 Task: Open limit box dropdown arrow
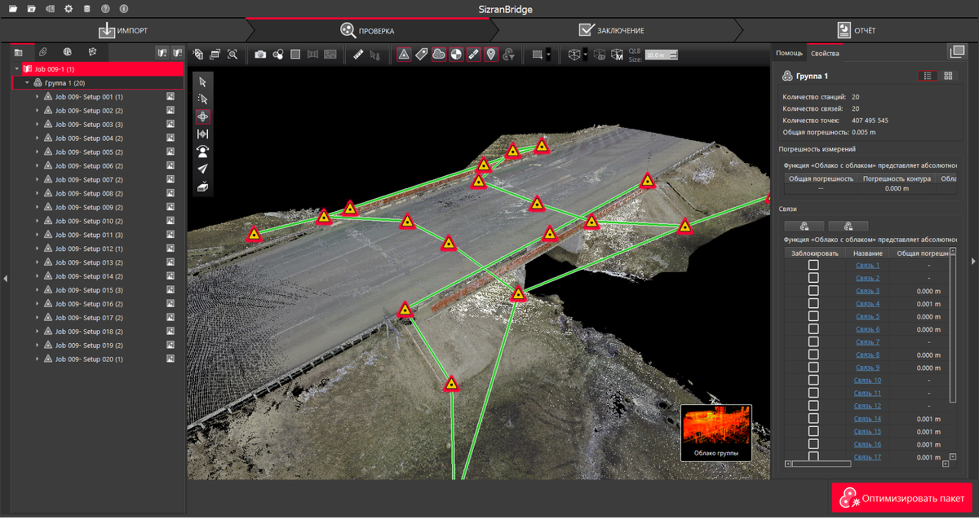click(585, 54)
